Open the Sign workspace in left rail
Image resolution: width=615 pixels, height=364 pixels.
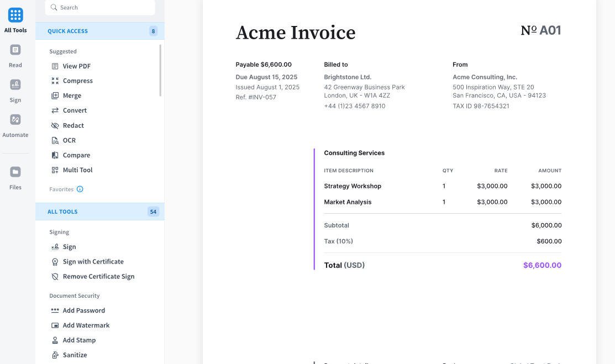15,85
